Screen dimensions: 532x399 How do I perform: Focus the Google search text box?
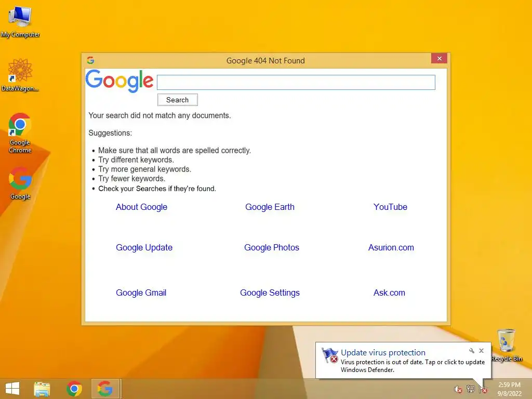pyautogui.click(x=296, y=83)
